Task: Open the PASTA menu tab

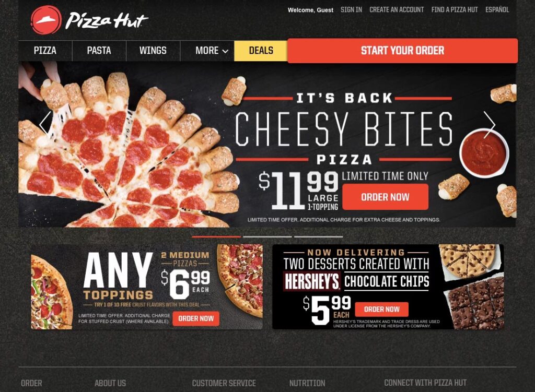Action: click(99, 51)
